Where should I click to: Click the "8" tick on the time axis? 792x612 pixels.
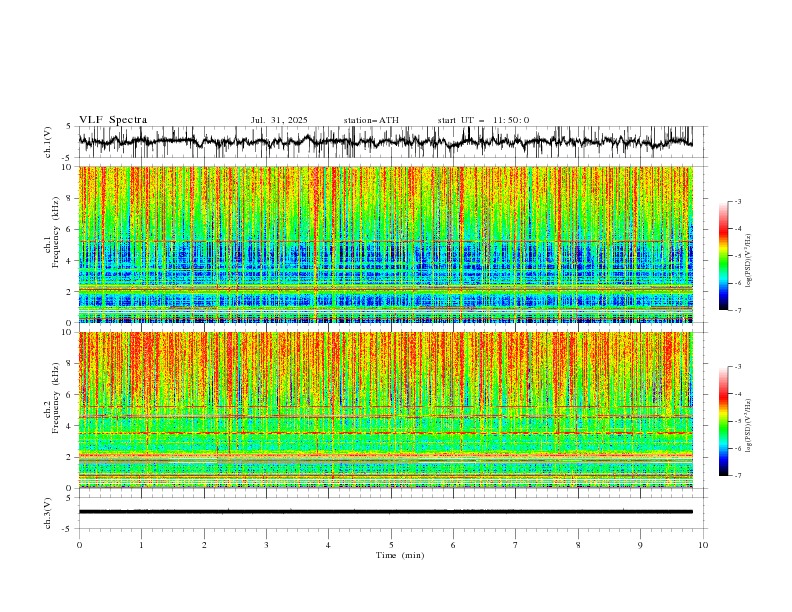pos(578,545)
